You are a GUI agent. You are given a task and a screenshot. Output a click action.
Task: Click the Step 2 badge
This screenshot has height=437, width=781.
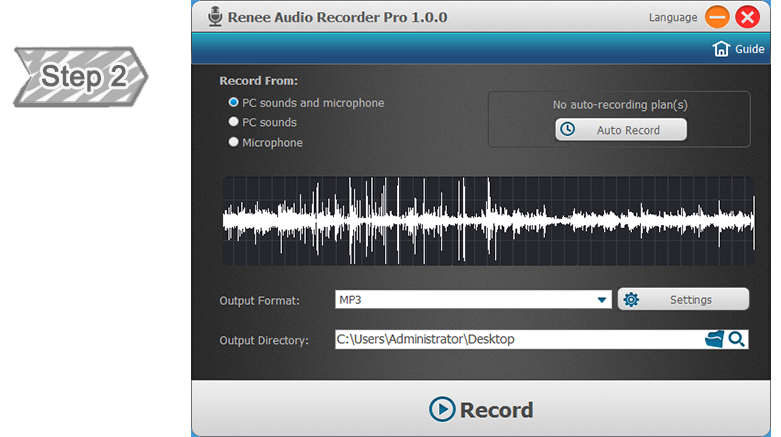pyautogui.click(x=80, y=77)
